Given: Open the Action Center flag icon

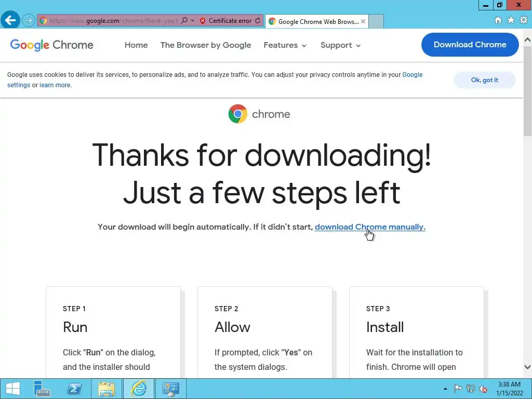Looking at the screenshot, I should (458, 389).
